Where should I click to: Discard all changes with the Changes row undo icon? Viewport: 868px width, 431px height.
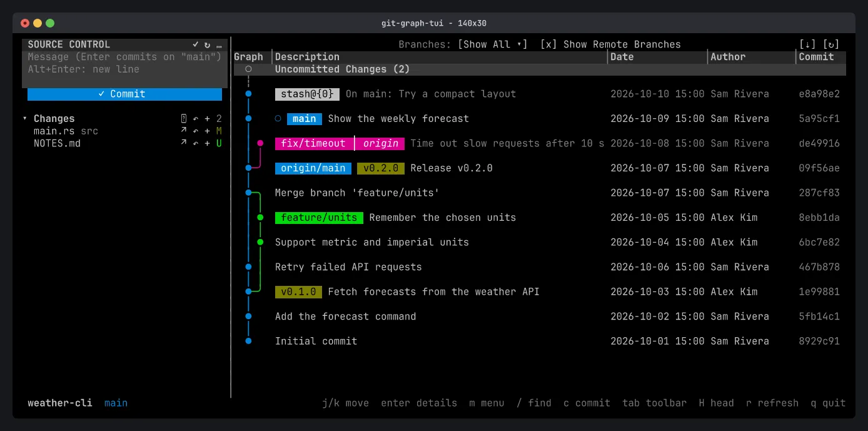[x=195, y=119]
